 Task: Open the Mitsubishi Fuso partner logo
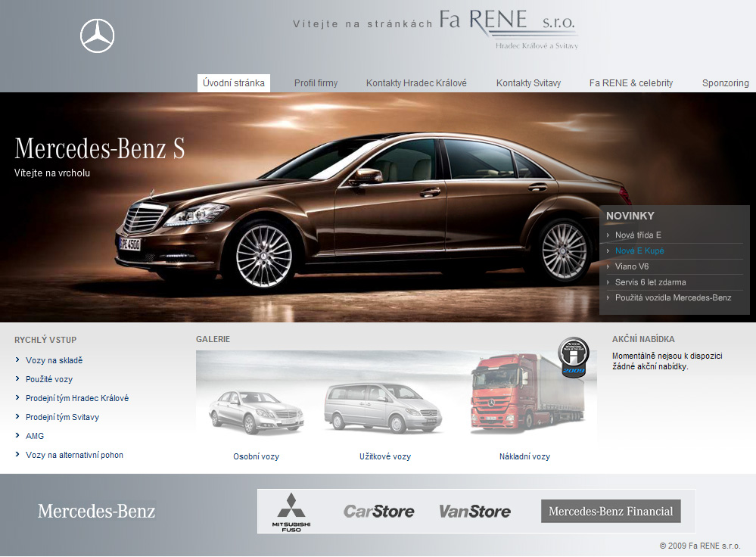(291, 512)
